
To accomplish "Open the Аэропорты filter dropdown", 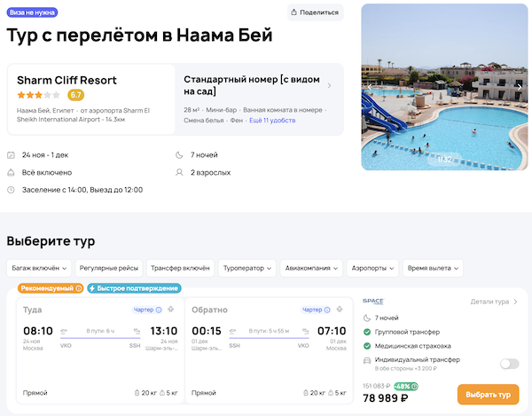I will [x=372, y=267].
